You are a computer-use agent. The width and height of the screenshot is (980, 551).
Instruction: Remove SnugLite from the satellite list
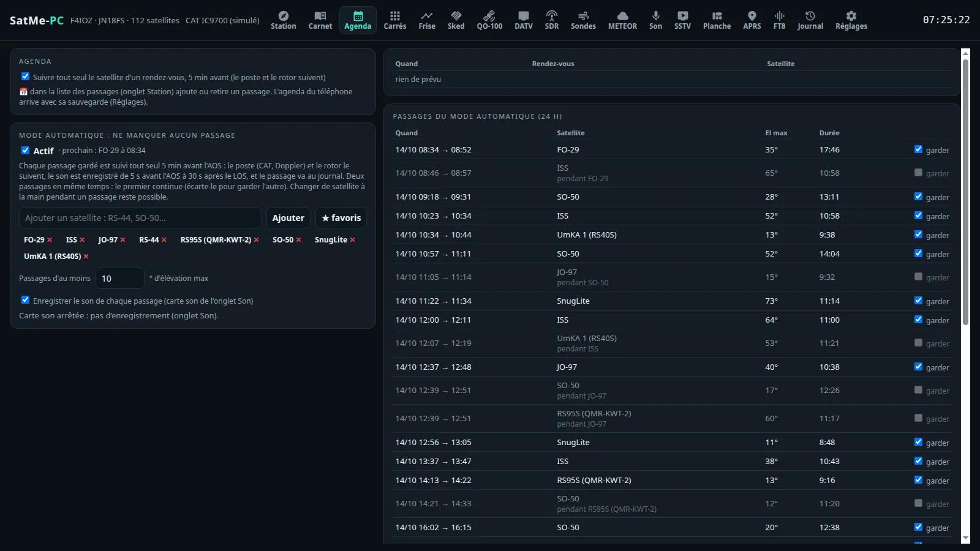[x=352, y=240]
